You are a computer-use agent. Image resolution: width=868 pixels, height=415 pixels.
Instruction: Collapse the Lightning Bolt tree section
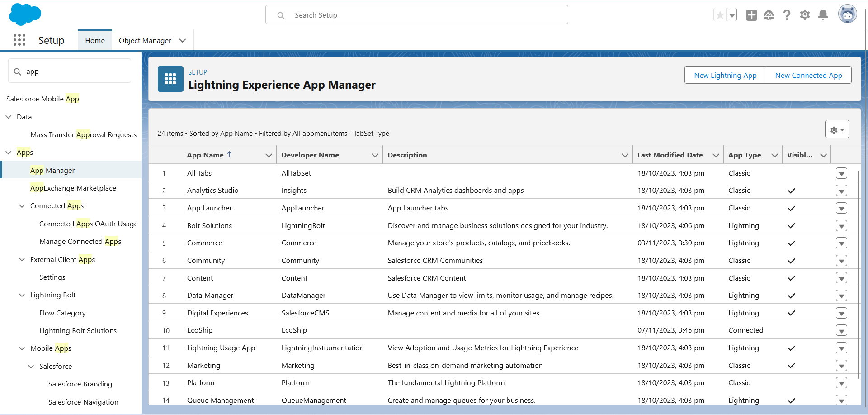(x=22, y=295)
